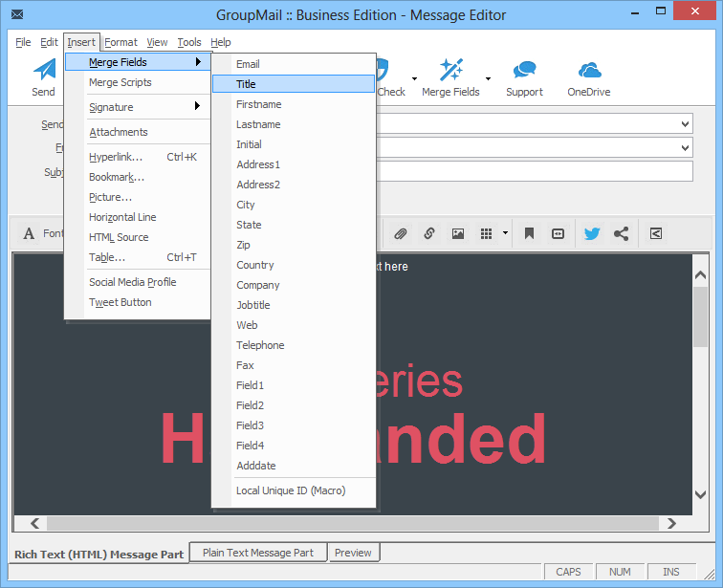Select Rich Text (HTML) Message Part tab
Image resolution: width=723 pixels, height=588 pixels.
coord(99,554)
